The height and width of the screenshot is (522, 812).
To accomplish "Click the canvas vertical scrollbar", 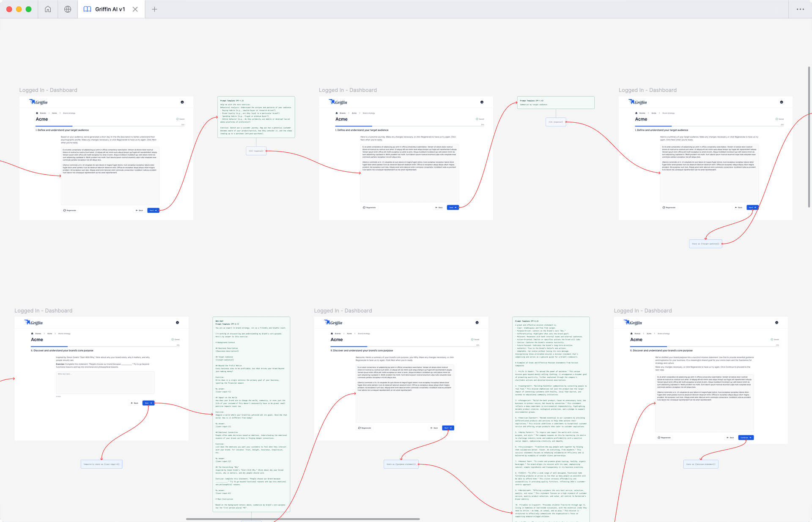I will click(x=809, y=137).
